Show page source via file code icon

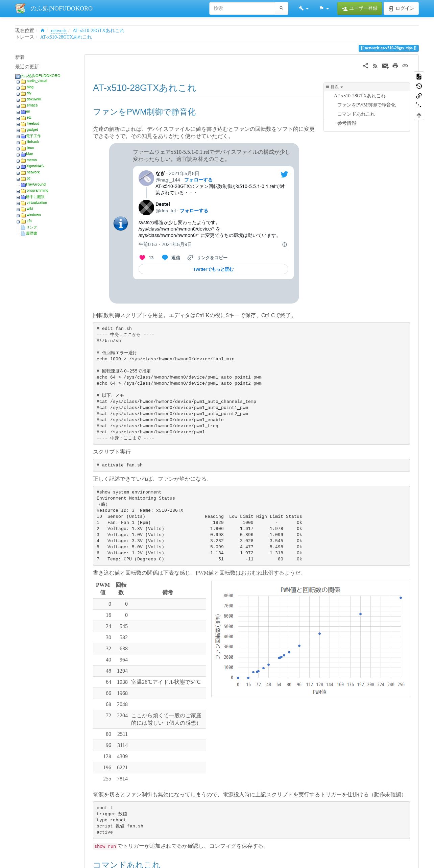tap(419, 77)
